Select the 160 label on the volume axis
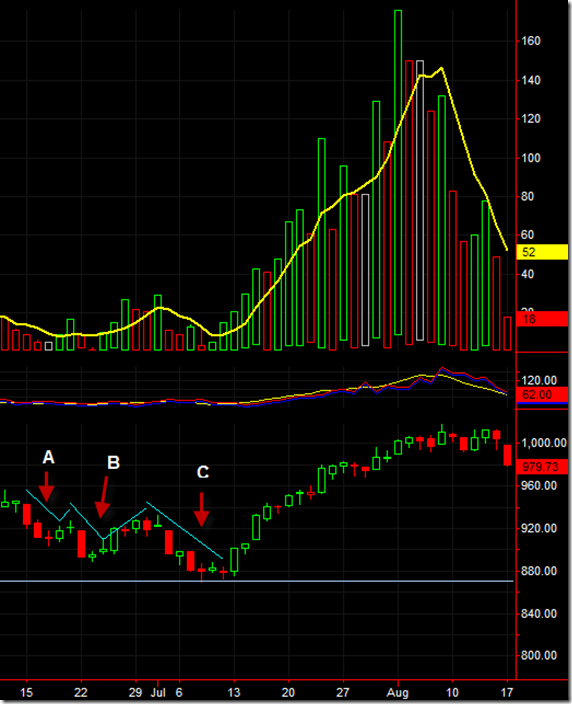572x704 pixels. pyautogui.click(x=531, y=41)
